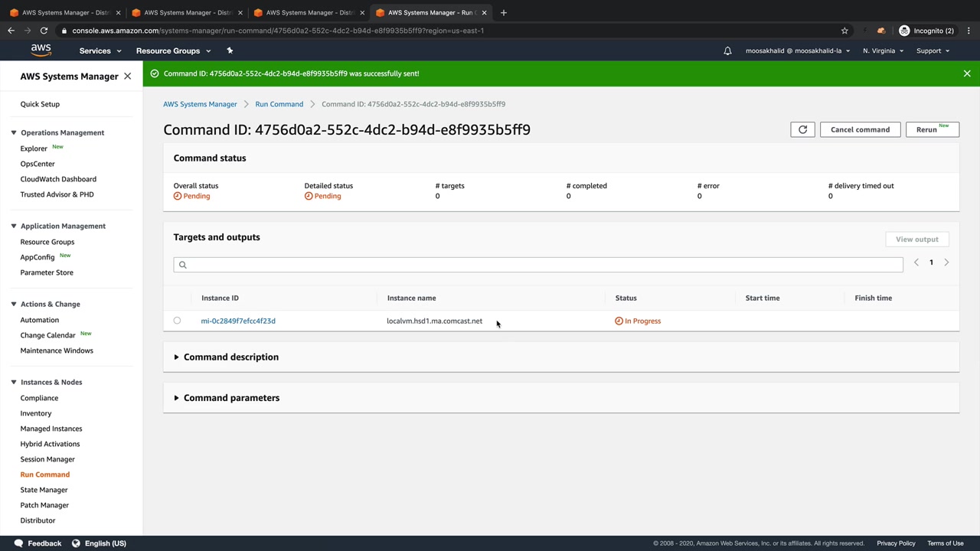This screenshot has width=980, height=551.
Task: Go to previous page of targets
Action: (x=916, y=262)
